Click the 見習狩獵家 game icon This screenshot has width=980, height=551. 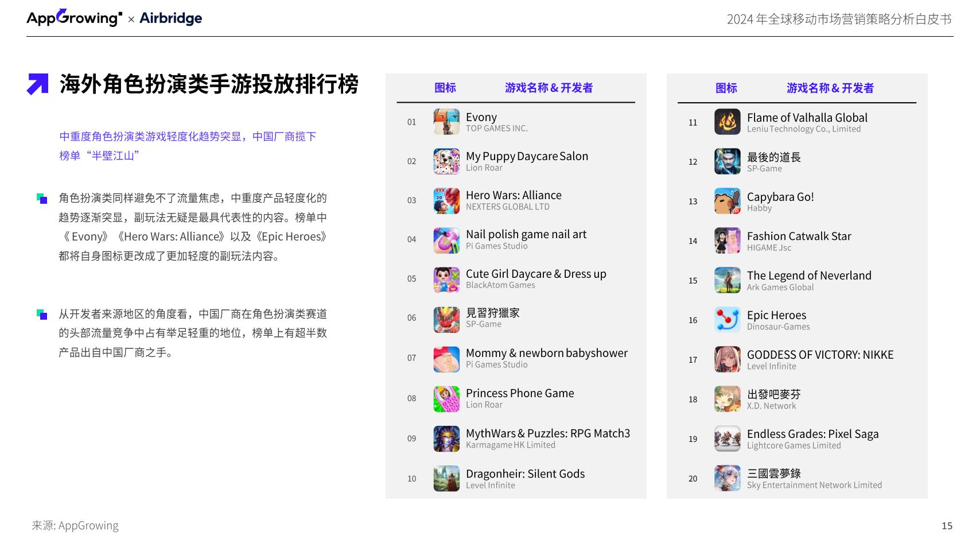(446, 319)
